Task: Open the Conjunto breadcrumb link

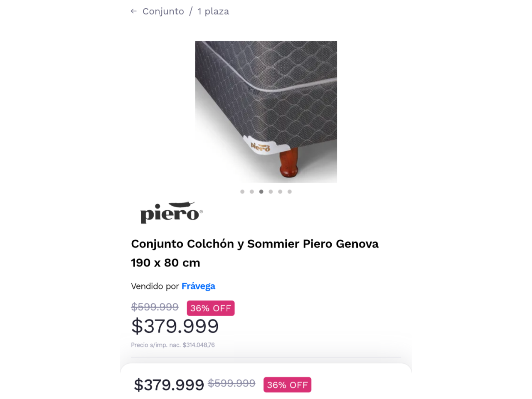Action: coord(163,11)
